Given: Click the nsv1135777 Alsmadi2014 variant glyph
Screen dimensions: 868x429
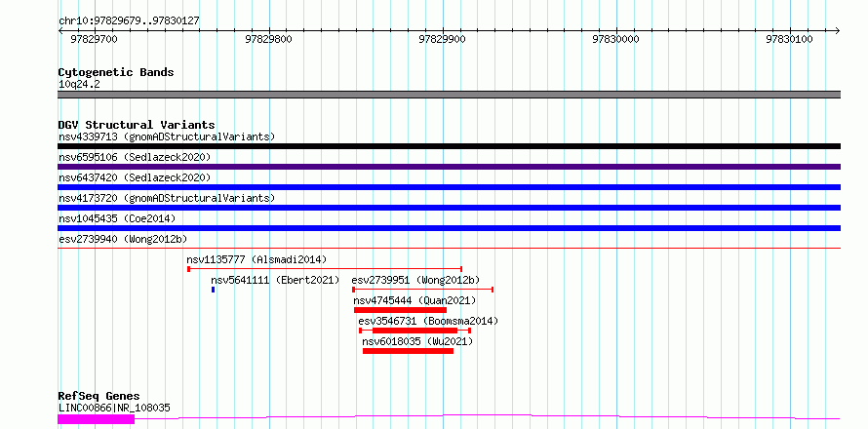Looking at the screenshot, I should (x=325, y=269).
